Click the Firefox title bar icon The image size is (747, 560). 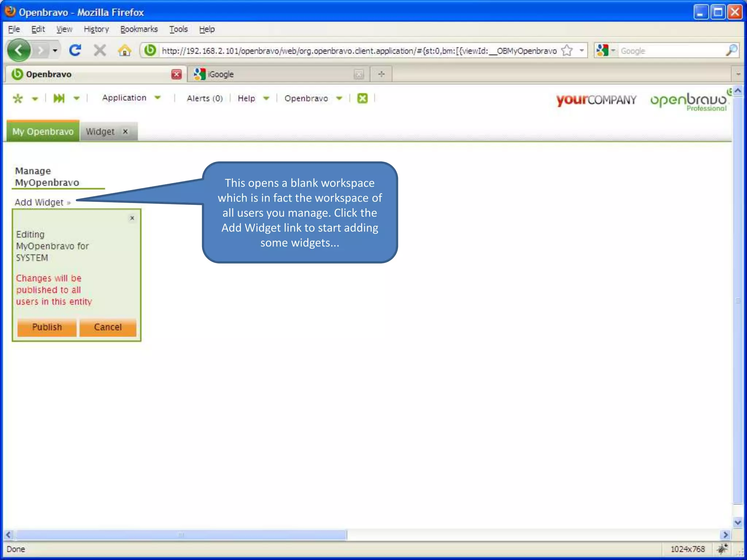click(11, 12)
